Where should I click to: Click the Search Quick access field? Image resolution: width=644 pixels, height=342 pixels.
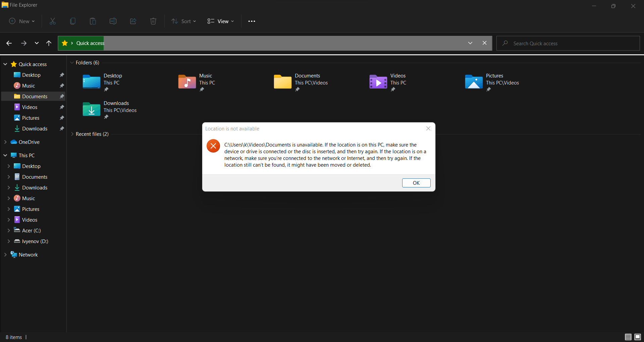[568, 43]
